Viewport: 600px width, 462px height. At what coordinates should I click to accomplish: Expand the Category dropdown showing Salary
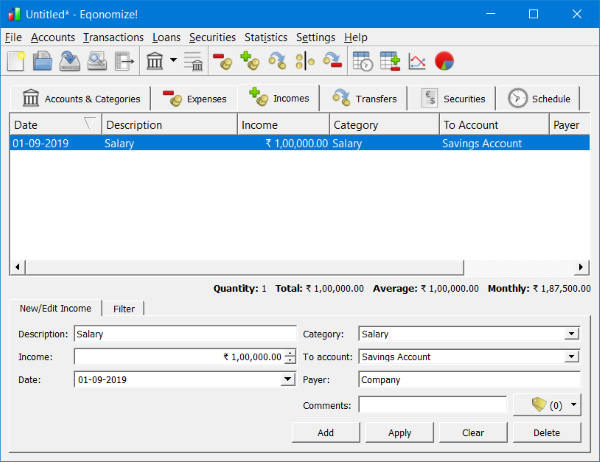(571, 334)
